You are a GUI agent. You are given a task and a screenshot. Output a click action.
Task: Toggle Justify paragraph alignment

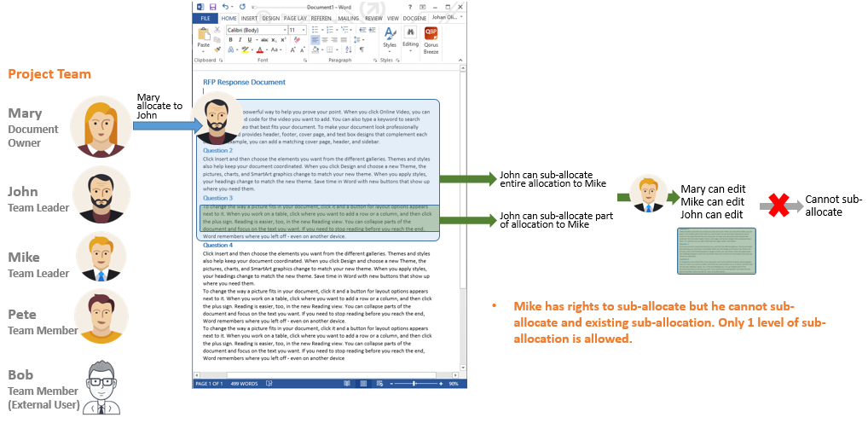point(344,40)
